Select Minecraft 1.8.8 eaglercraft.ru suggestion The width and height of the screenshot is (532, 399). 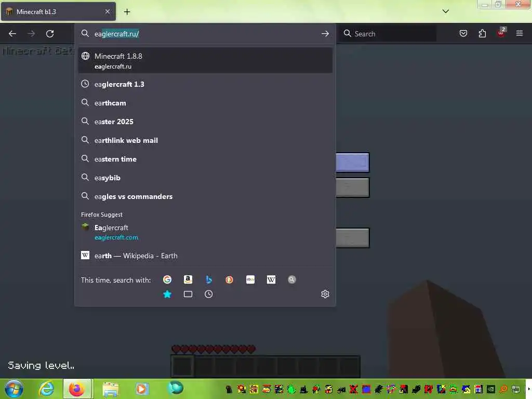[205, 61]
